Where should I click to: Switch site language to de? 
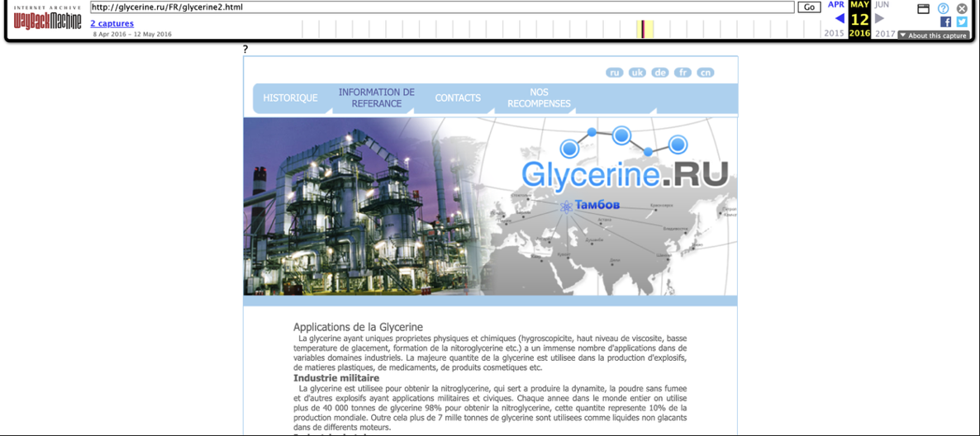point(660,73)
